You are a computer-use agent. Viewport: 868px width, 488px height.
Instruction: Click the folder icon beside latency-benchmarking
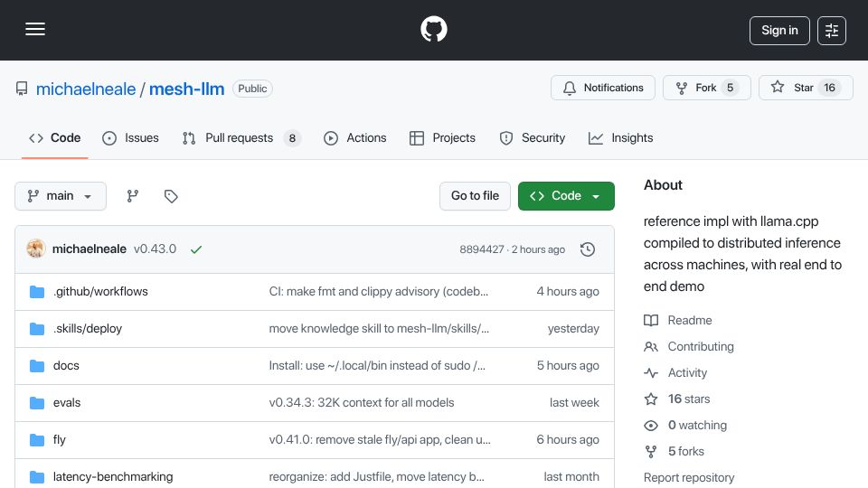(x=37, y=477)
